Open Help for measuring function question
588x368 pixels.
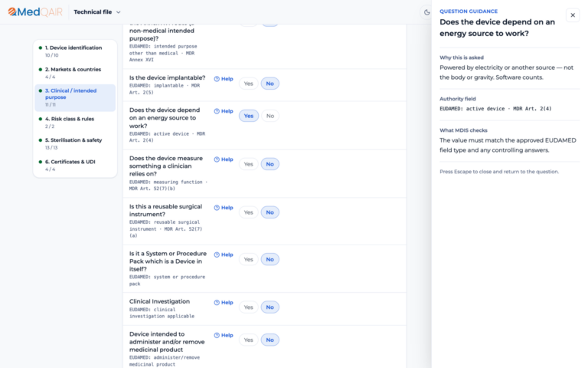coord(224,159)
